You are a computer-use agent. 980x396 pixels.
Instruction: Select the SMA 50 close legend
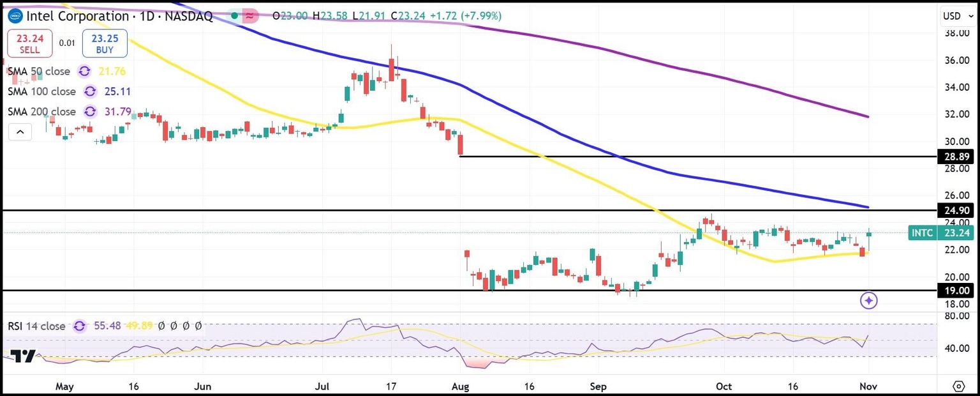click(39, 72)
